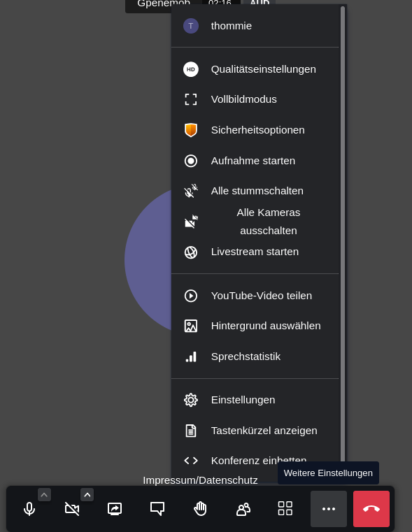The width and height of the screenshot is (412, 532).
Task: Click the thommie profile entry
Action: click(255, 26)
